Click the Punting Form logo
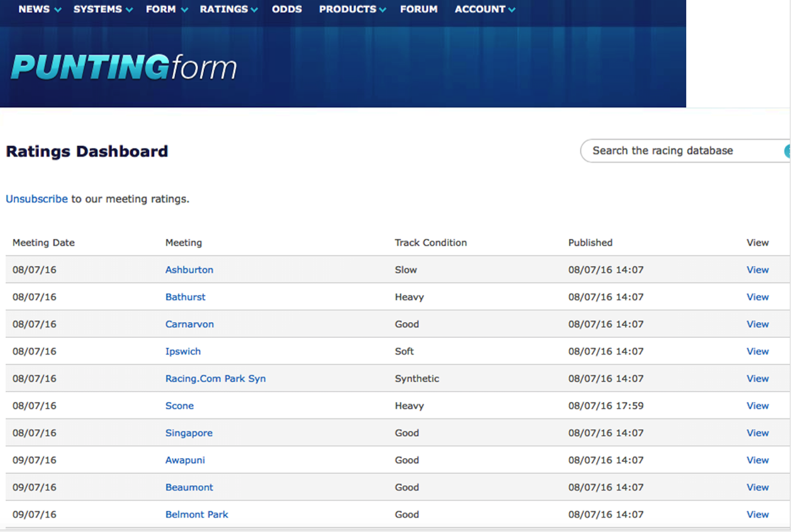 (x=123, y=67)
